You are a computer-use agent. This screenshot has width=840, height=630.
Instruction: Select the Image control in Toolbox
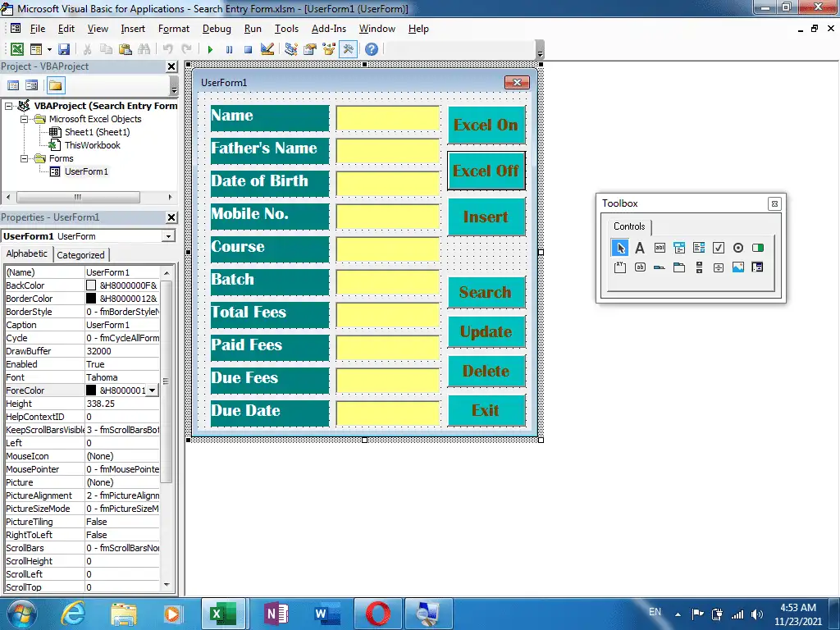pyautogui.click(x=738, y=267)
